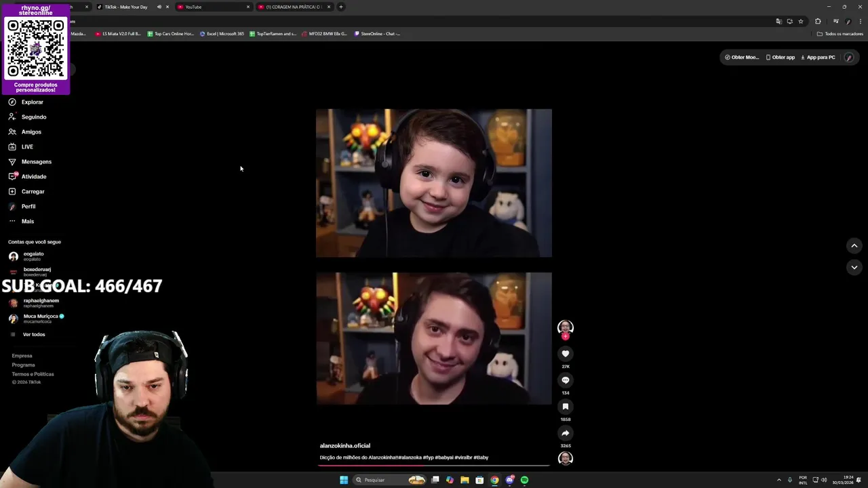
Task: Open the browser extensions puzzle icon
Action: coord(818,22)
